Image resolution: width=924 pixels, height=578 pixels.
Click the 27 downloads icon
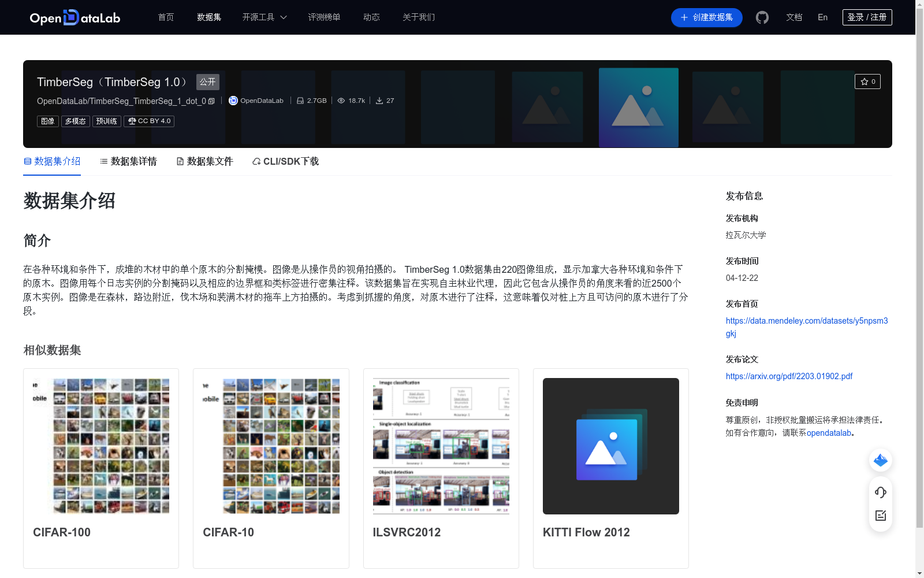[379, 101]
